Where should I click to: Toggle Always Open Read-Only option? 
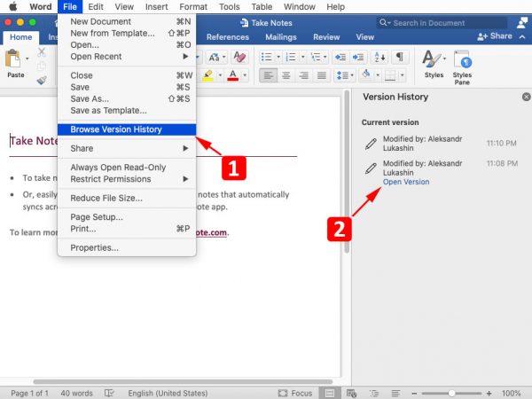coord(117,168)
